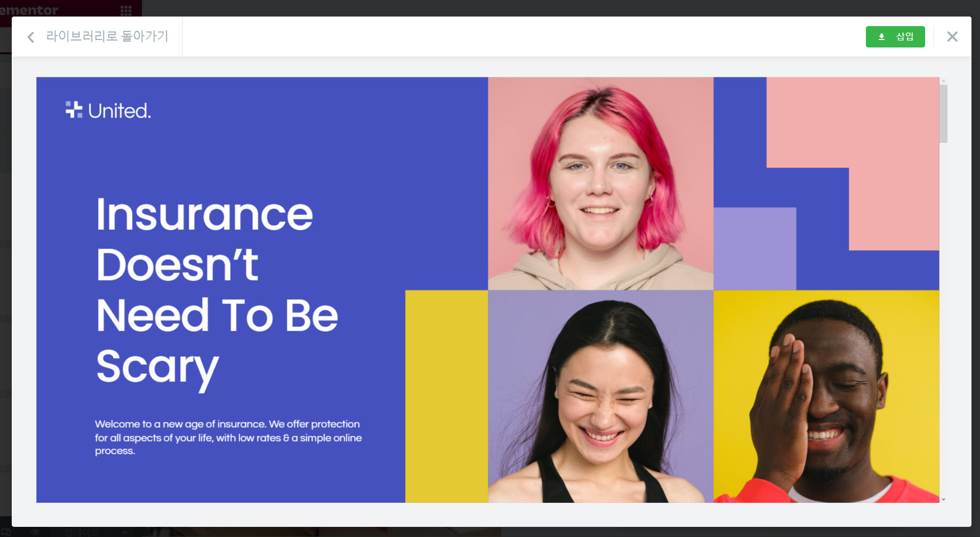980x537 pixels.
Task: Click the back arrow chevron icon
Action: click(x=31, y=37)
